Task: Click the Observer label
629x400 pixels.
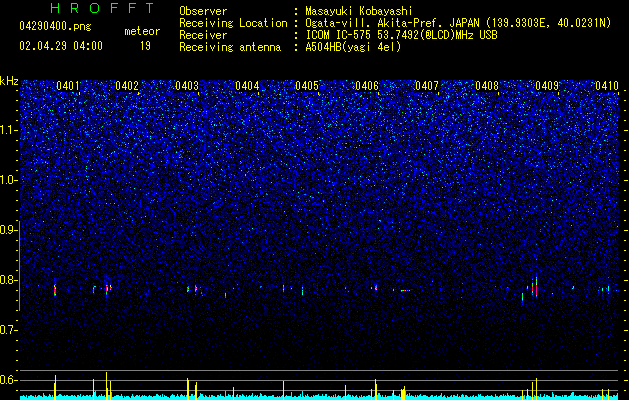Action: (203, 11)
